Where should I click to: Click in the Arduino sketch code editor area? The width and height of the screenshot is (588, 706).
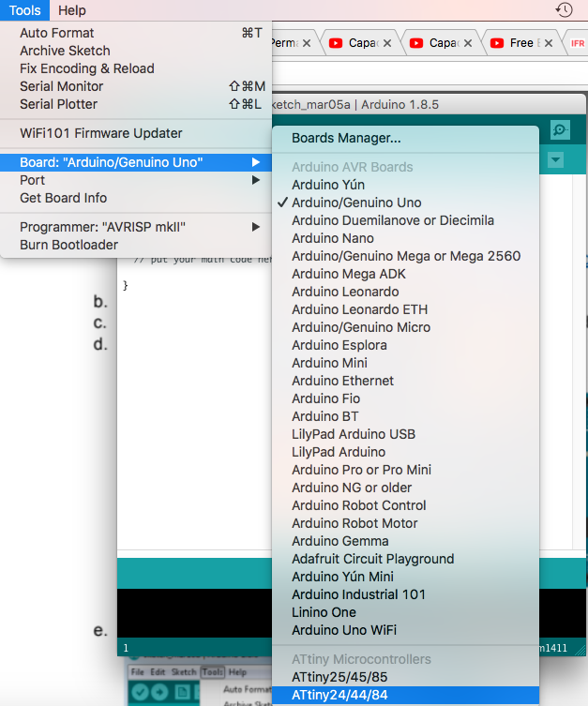[194, 403]
